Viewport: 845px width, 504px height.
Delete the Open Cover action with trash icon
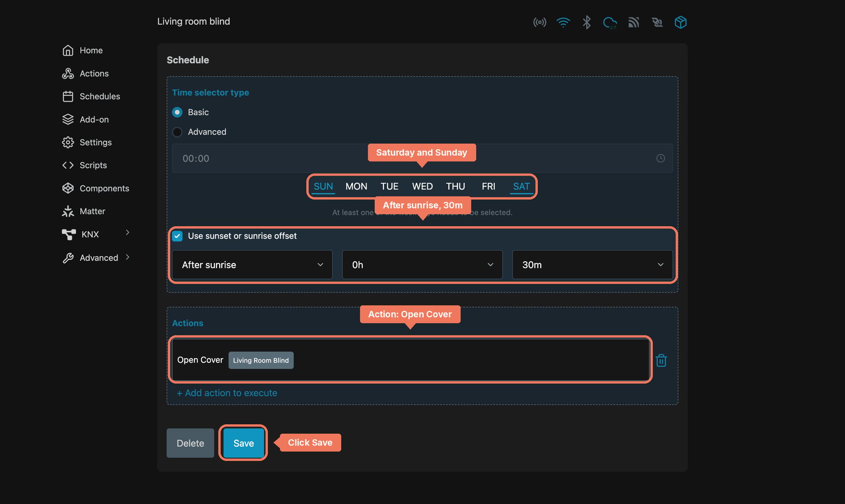pyautogui.click(x=661, y=360)
